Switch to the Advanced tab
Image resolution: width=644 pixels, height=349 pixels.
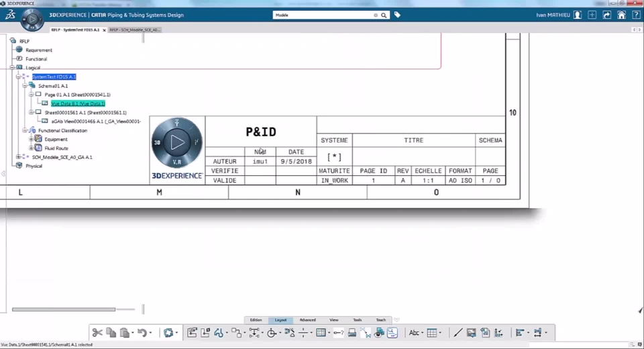308,320
